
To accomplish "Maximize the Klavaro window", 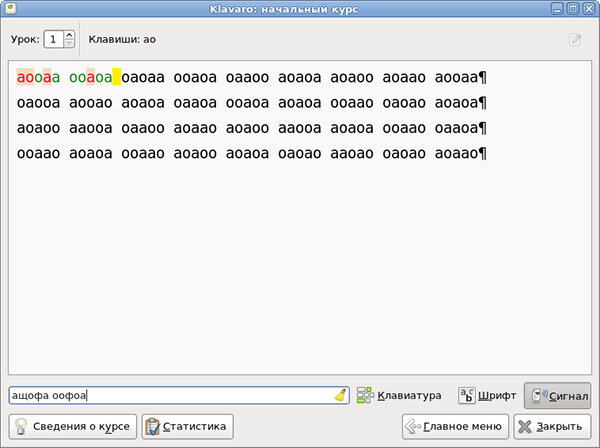I will [573, 8].
